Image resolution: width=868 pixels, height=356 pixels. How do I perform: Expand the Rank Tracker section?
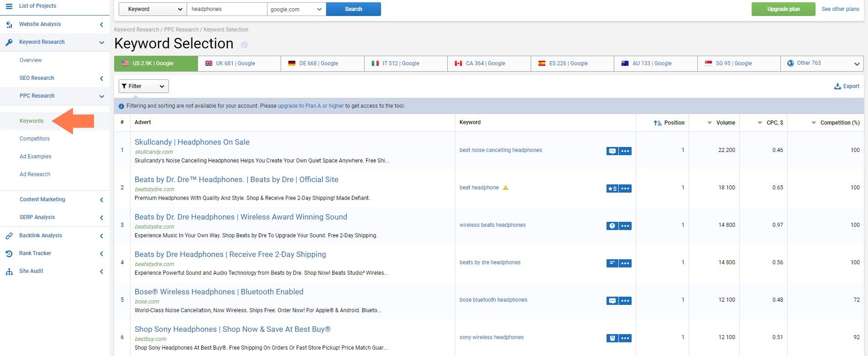[101, 254]
